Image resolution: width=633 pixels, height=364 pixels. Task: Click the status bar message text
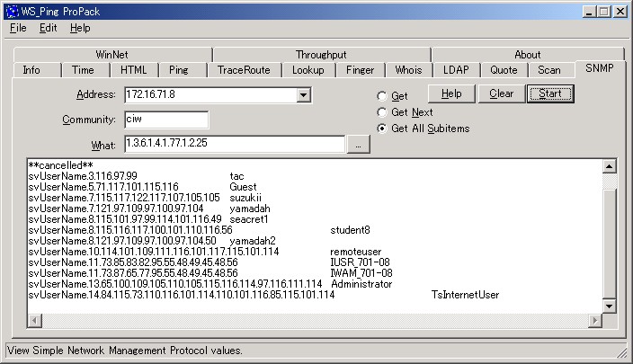pyautogui.click(x=125, y=351)
